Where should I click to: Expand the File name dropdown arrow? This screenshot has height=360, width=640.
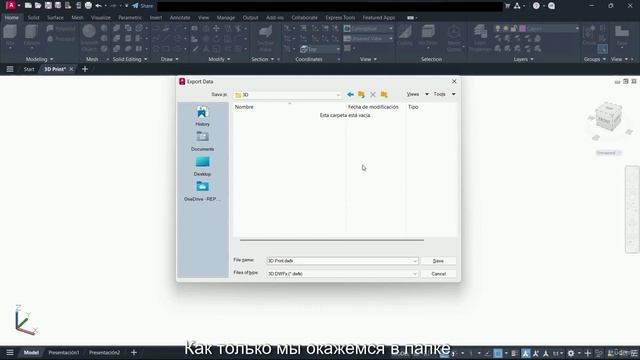pyautogui.click(x=415, y=261)
